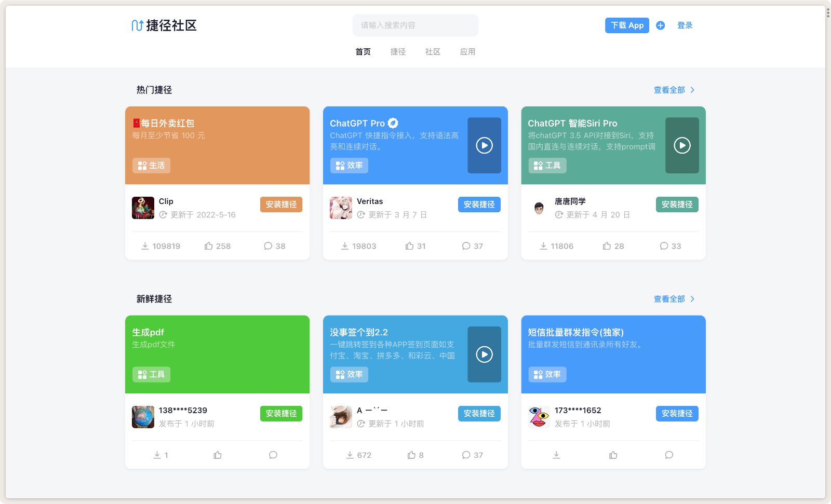
Task: Install the ChatGPT 智能Siri Pro shortcut
Action: click(677, 205)
